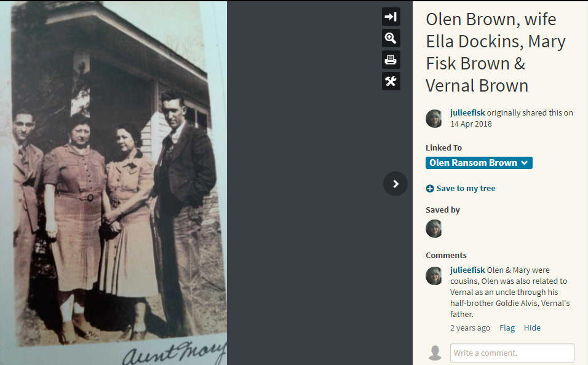Click the avatar under Saved by

click(434, 228)
